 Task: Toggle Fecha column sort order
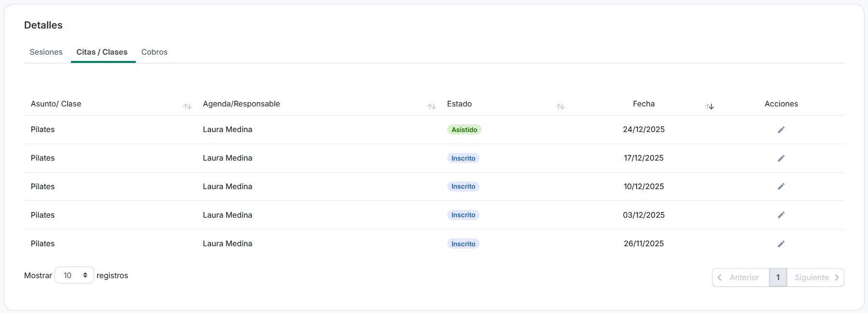click(709, 106)
